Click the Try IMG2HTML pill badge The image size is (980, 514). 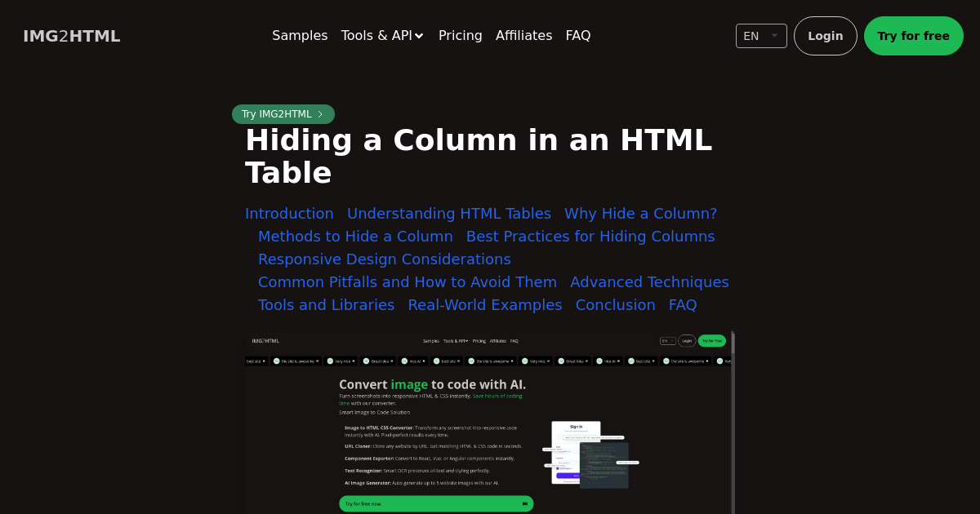[x=283, y=114]
